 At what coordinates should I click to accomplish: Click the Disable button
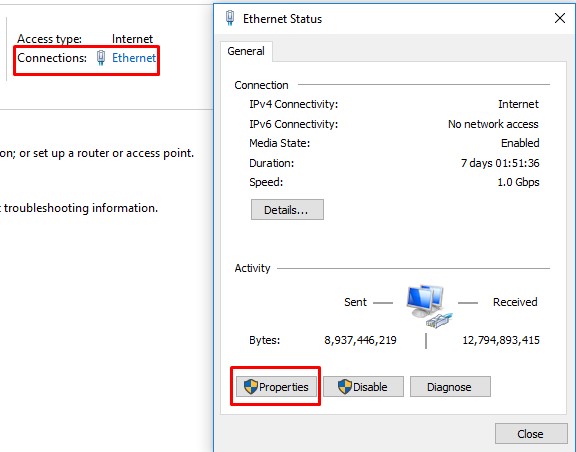363,387
